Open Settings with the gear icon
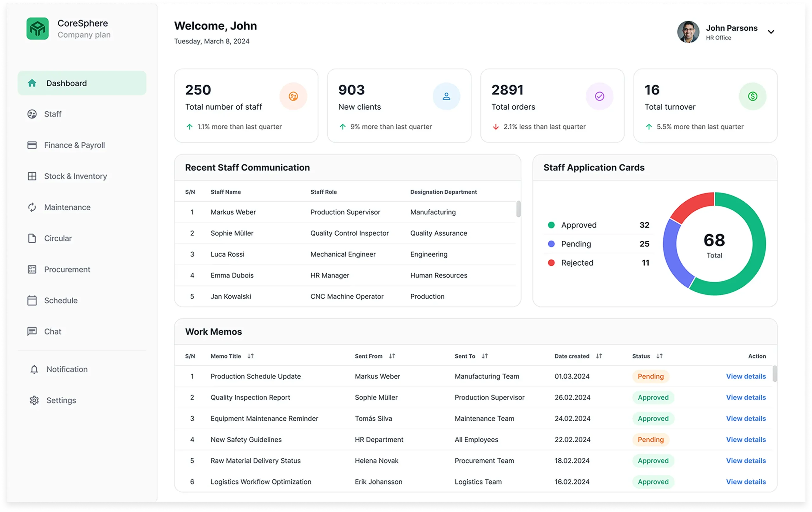This screenshot has width=812, height=512. point(34,400)
